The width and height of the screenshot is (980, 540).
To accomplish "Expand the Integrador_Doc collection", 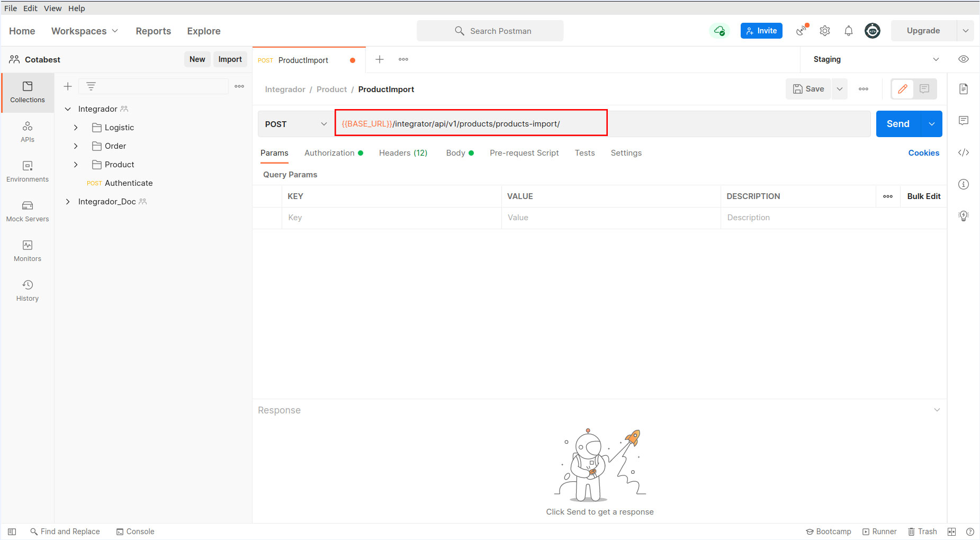I will [68, 202].
